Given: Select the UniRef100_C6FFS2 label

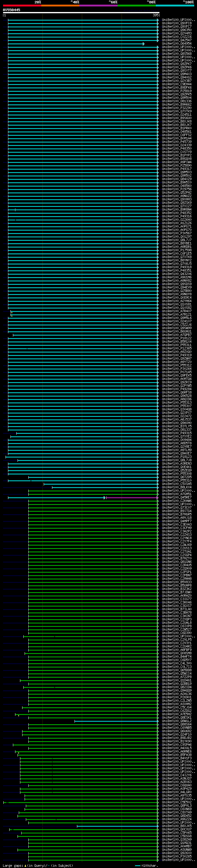Looking at the screenshot, I should [x=177, y=135].
